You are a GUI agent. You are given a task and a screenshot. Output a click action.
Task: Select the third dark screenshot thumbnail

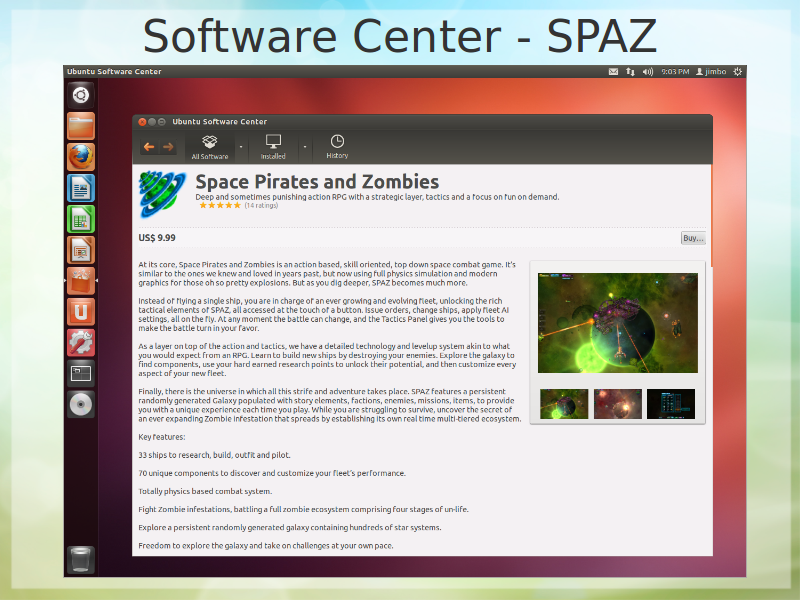click(671, 404)
